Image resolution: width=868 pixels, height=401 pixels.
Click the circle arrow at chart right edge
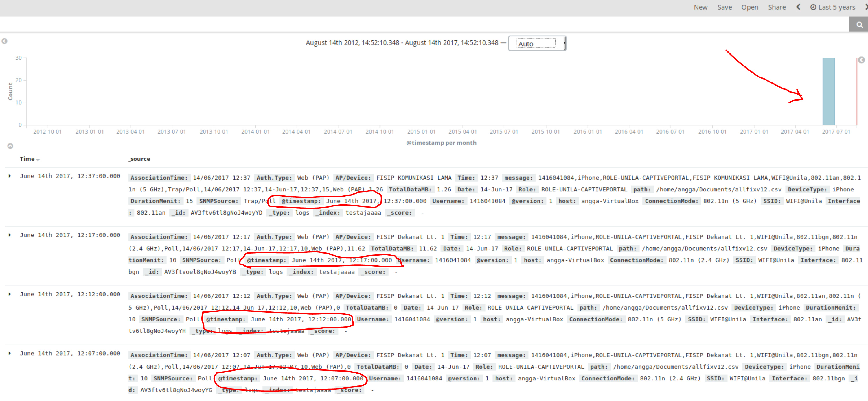coord(861,60)
